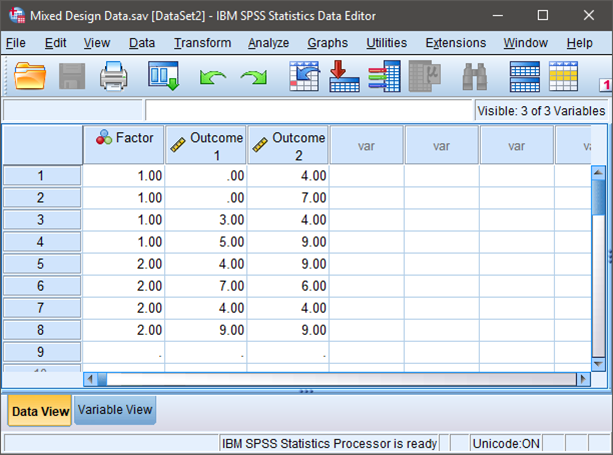This screenshot has height=455, width=613.
Task: Open the Transform menu
Action: [x=203, y=43]
